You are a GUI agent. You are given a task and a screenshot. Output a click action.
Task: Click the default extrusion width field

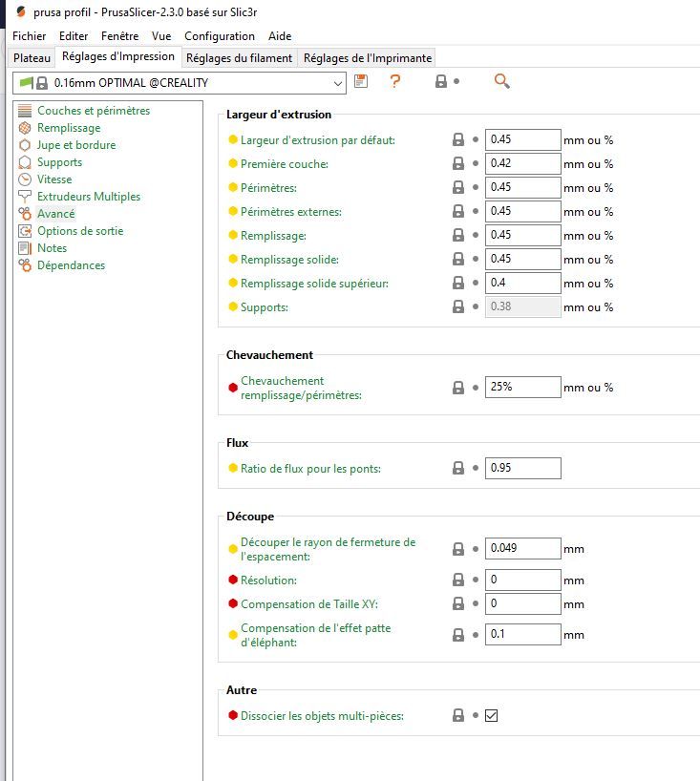coord(522,139)
